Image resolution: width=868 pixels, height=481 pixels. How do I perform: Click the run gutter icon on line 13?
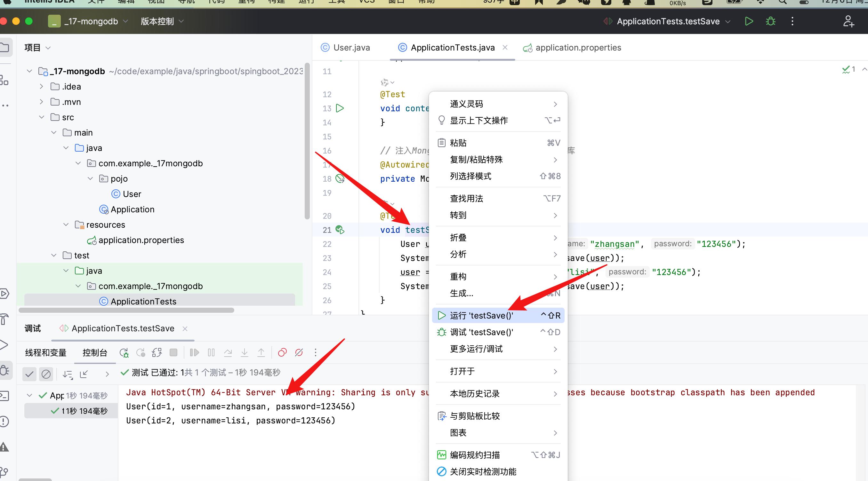coord(340,108)
